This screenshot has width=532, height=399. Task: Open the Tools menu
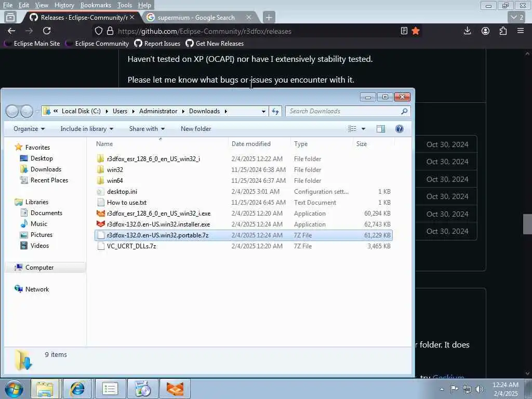point(125,5)
